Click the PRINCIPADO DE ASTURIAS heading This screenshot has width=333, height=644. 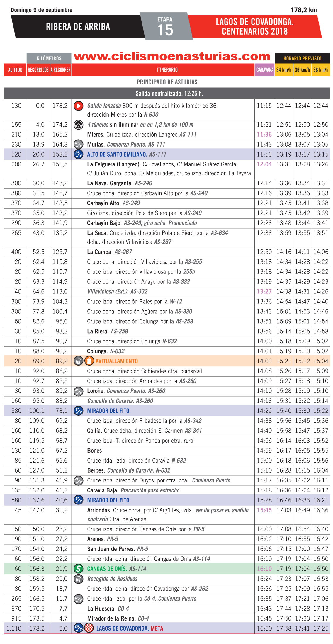pyautogui.click(x=167, y=82)
